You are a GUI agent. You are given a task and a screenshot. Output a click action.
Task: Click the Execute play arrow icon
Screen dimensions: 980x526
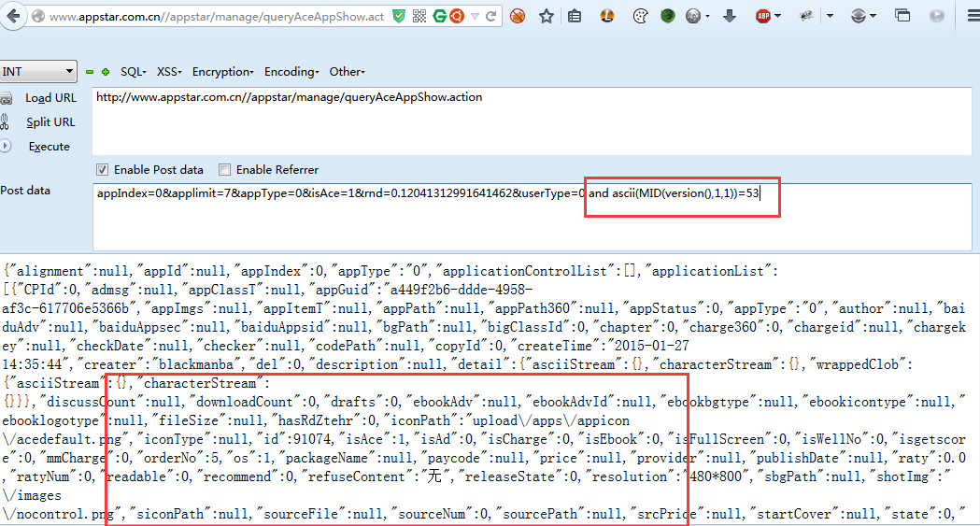coord(5,146)
